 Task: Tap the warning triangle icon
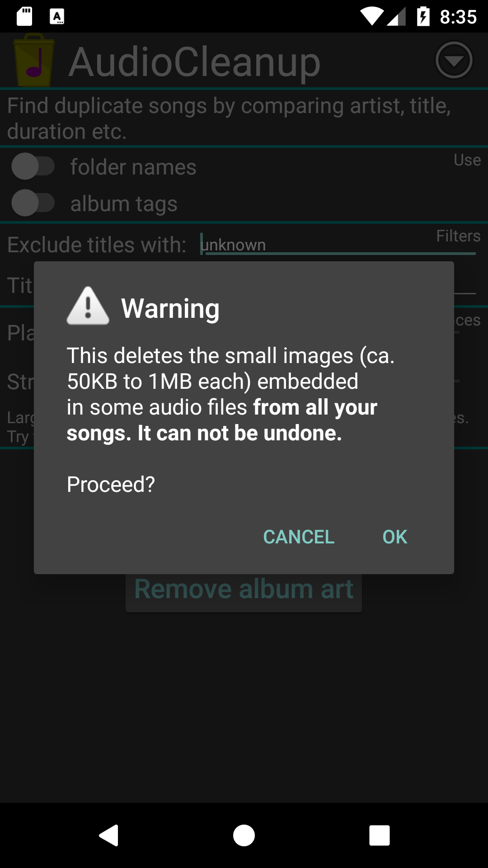88,306
